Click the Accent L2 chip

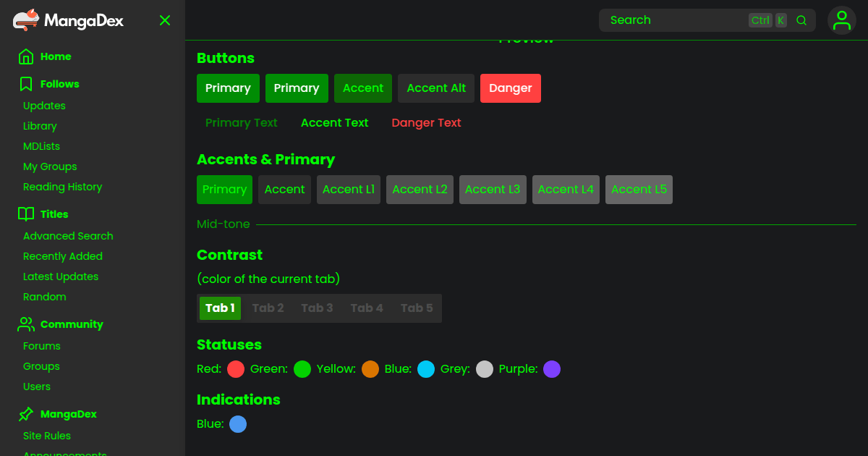tap(420, 190)
